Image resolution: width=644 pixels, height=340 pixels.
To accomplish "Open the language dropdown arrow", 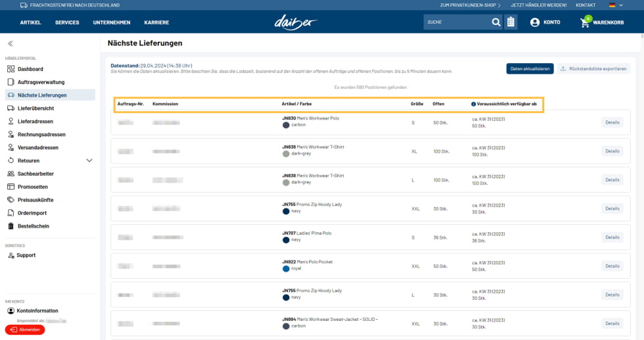I will pyautogui.click(x=621, y=5).
